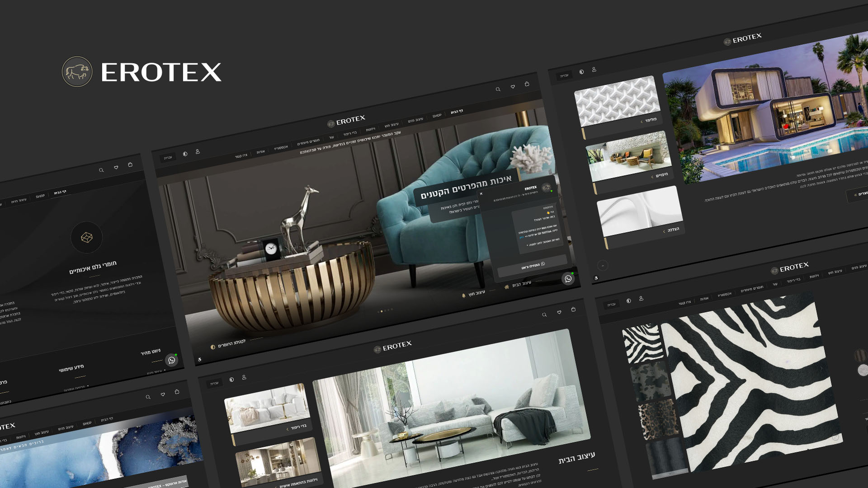Select the leopard print thumbnail on zebra page
The height and width of the screenshot is (488, 868).
(x=659, y=421)
